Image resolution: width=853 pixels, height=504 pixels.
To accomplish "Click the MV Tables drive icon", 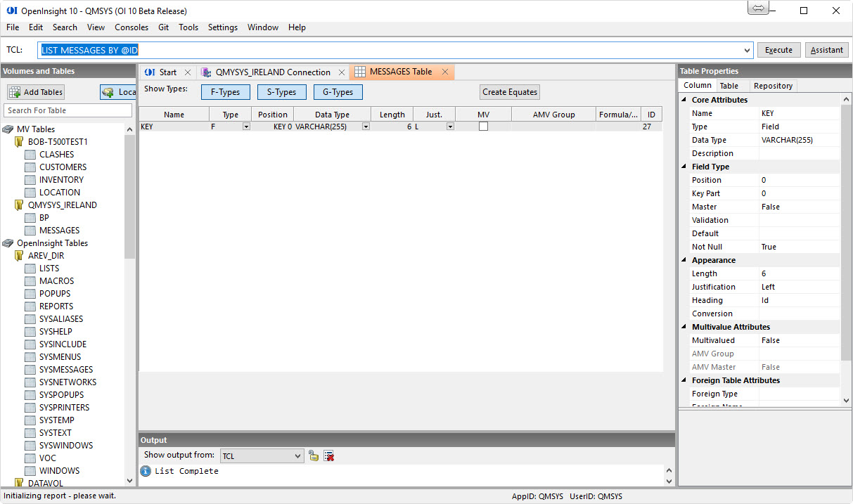I will tap(8, 129).
